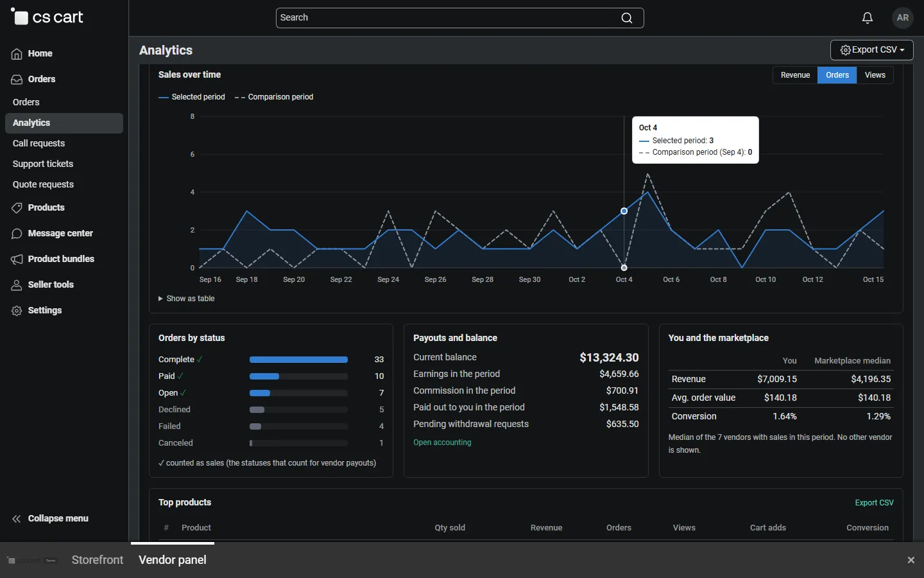The image size is (924, 578).
Task: Click the Open accounting link
Action: pos(442,442)
